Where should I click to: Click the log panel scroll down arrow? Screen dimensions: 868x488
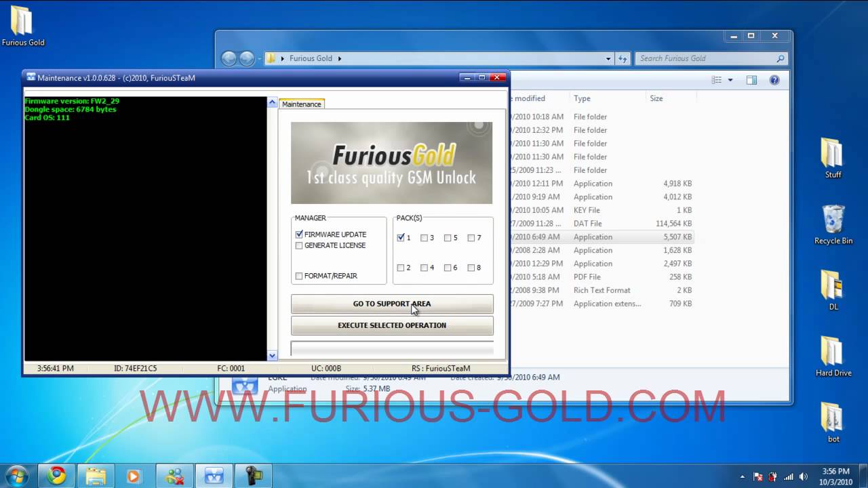tap(273, 355)
